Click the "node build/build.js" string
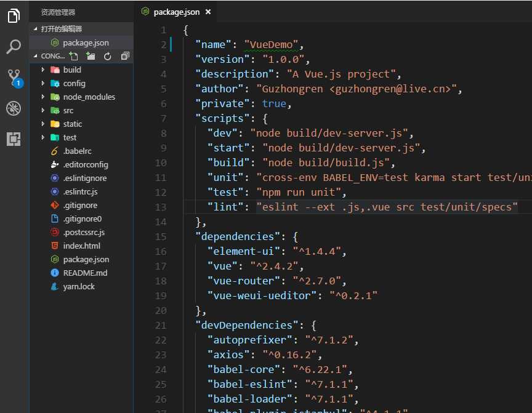The height and width of the screenshot is (413, 532). pyautogui.click(x=326, y=162)
